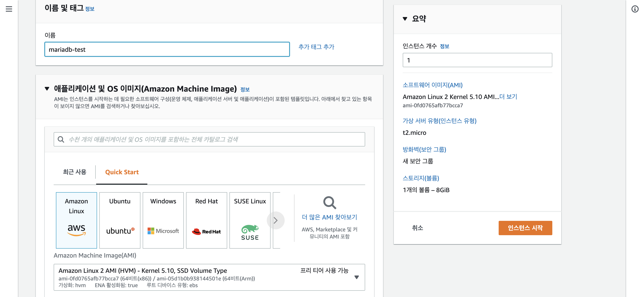The width and height of the screenshot is (644, 297).
Task: Open the 소프트웨어 이미지(AMI) summary link
Action: tap(433, 85)
